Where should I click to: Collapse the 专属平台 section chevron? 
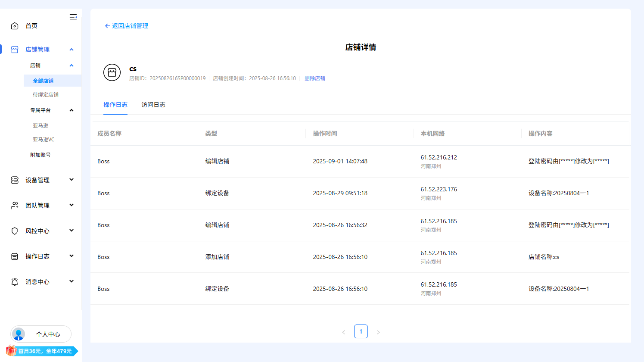[72, 110]
